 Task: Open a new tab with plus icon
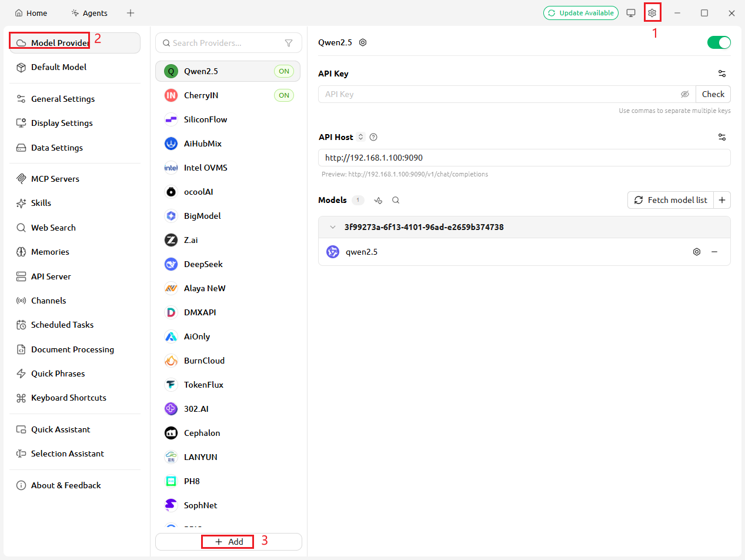[x=131, y=13]
